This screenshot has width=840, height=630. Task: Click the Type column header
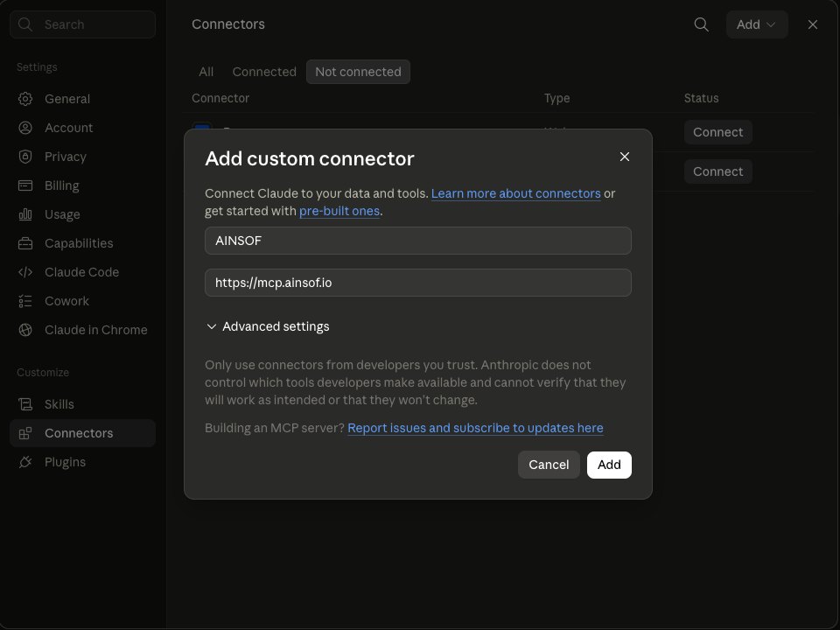click(557, 99)
